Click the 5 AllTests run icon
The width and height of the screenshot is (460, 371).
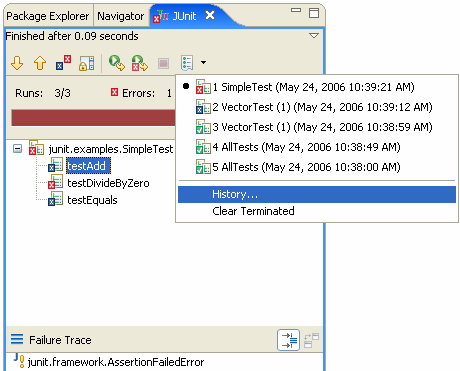coord(203,166)
